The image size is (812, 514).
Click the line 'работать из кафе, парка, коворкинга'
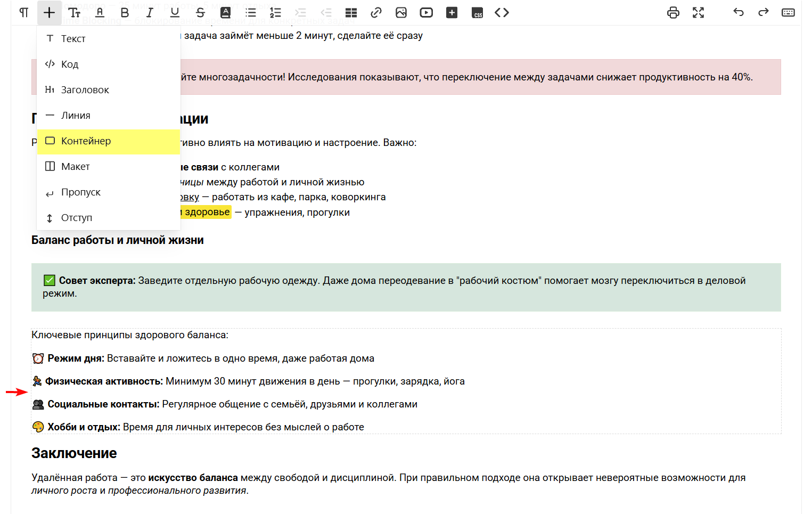click(299, 197)
